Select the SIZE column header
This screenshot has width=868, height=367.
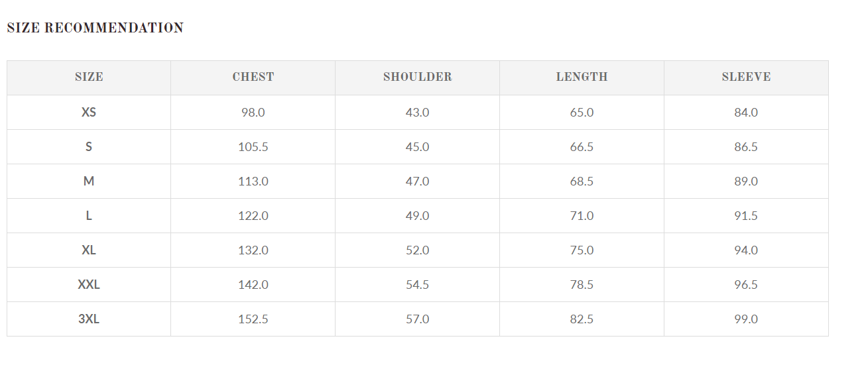89,77
